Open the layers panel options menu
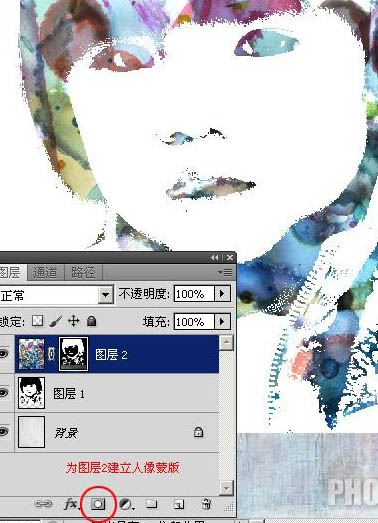This screenshot has height=523, width=378. tap(226, 273)
